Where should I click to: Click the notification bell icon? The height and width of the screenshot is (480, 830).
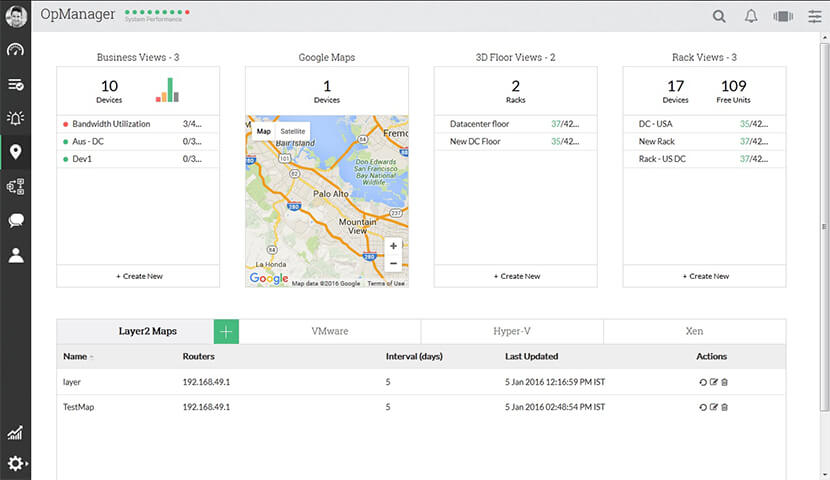pyautogui.click(x=751, y=16)
